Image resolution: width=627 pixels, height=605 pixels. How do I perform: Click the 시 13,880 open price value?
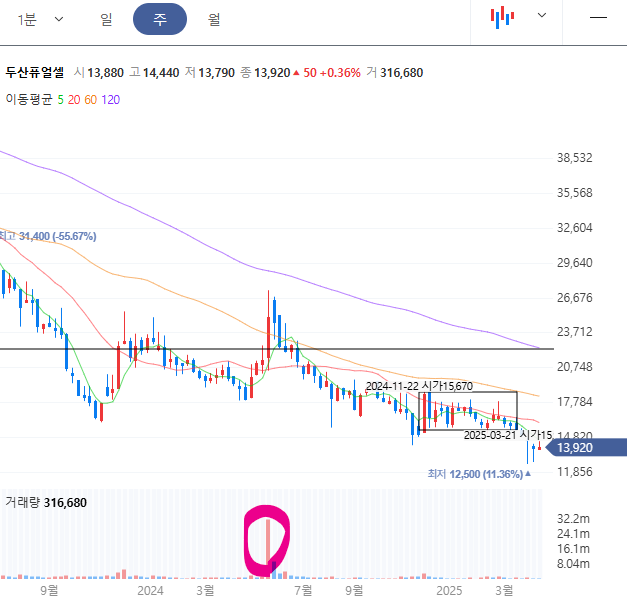pyautogui.click(x=99, y=72)
